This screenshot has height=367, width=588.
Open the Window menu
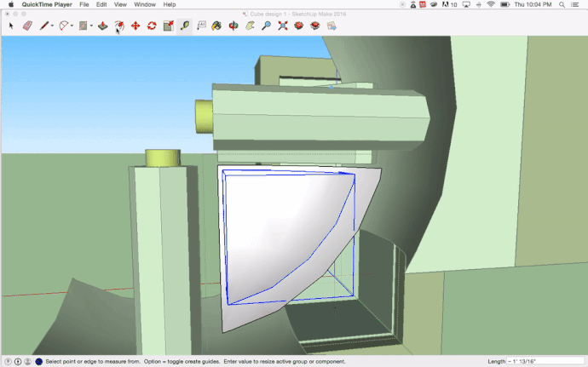[145, 4]
